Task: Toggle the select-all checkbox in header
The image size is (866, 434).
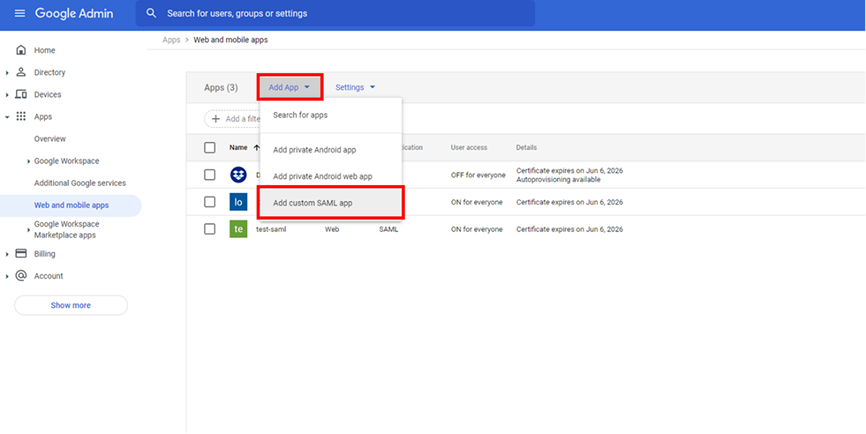Action: tap(210, 148)
